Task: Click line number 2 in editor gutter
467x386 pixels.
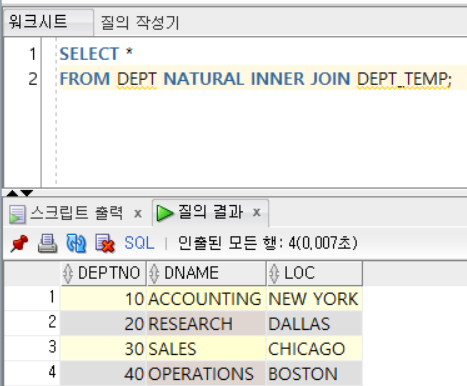Action: (x=33, y=79)
